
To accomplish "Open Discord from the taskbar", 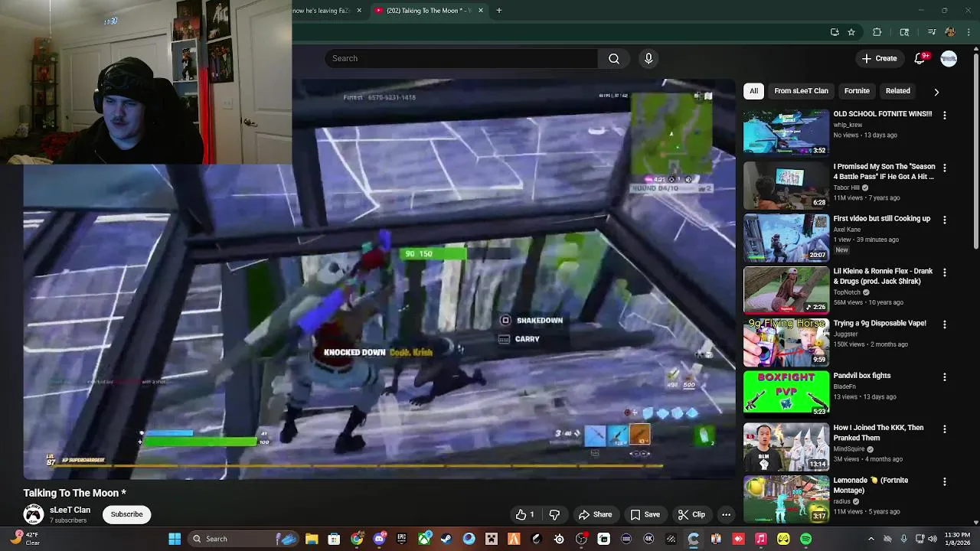I will [x=379, y=539].
